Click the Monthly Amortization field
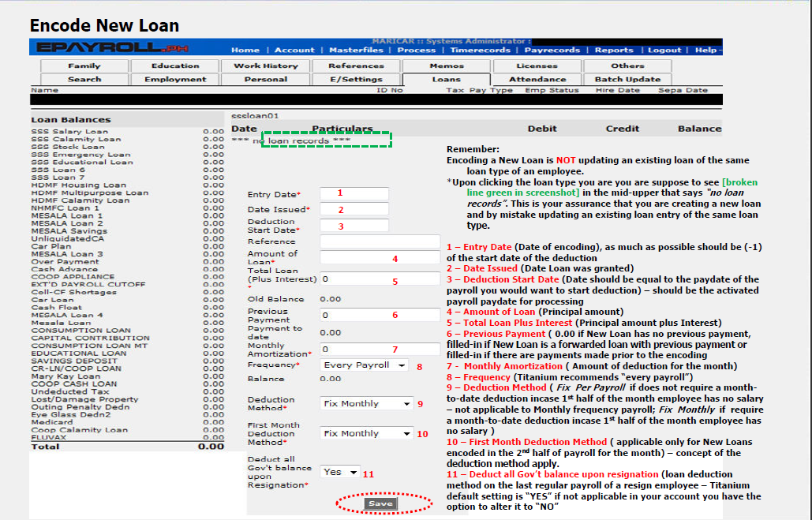This screenshot has width=812, height=520. pos(380,349)
